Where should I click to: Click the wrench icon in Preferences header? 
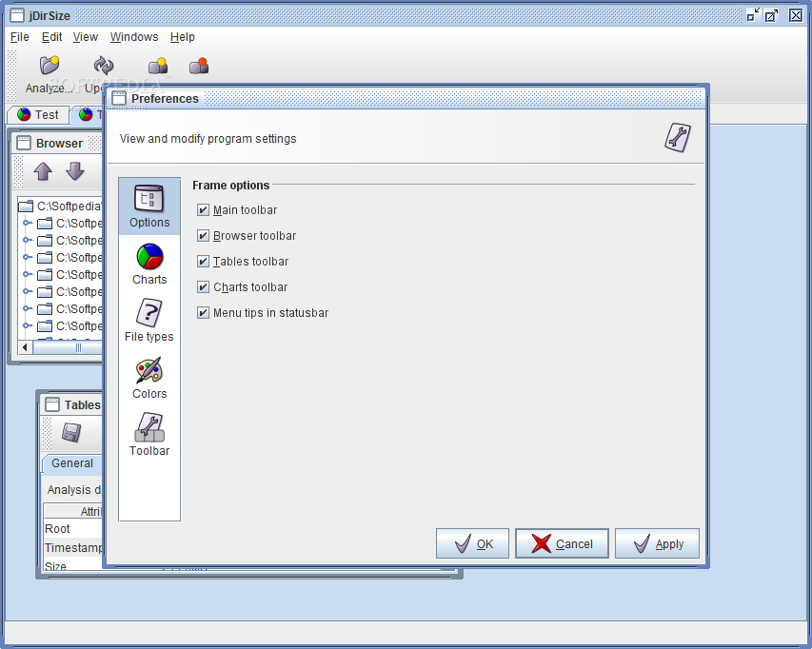click(x=678, y=138)
